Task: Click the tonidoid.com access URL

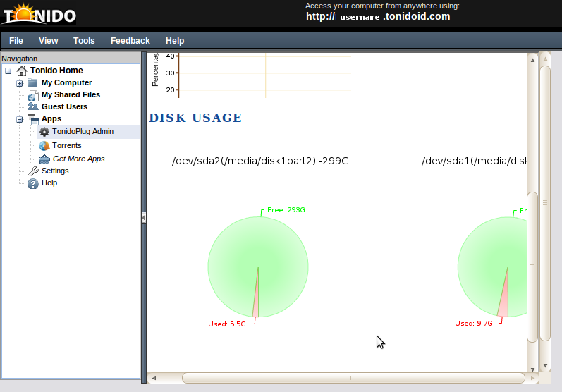Action: pos(378,17)
